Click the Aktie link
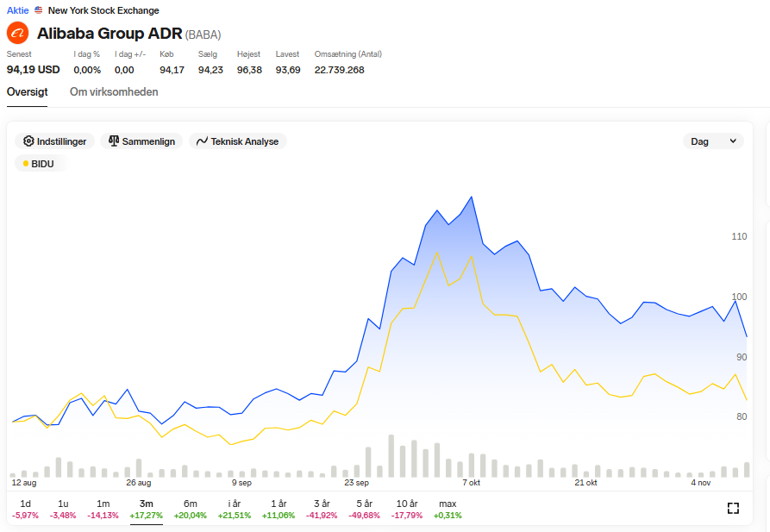This screenshot has width=770, height=532. (18, 10)
